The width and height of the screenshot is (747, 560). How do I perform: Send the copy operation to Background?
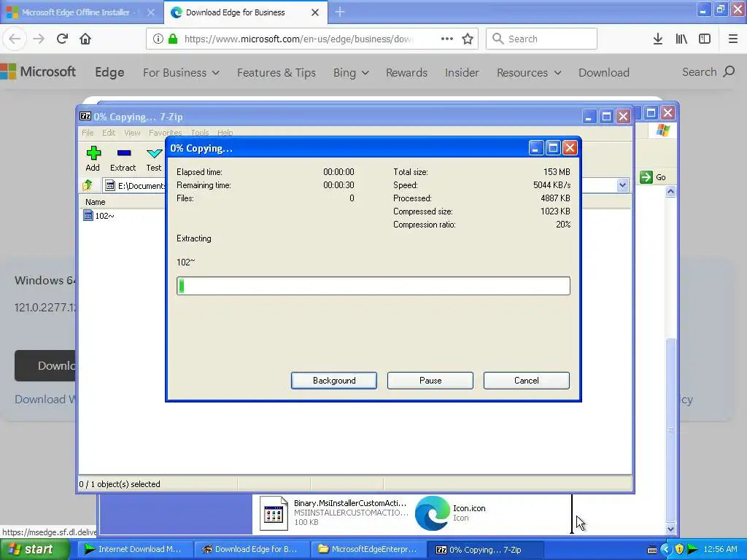point(334,381)
